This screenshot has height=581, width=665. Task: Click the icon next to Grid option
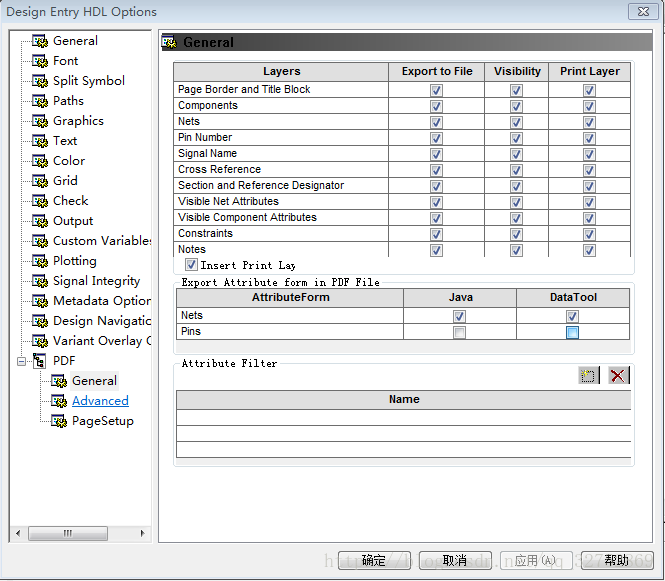40,181
